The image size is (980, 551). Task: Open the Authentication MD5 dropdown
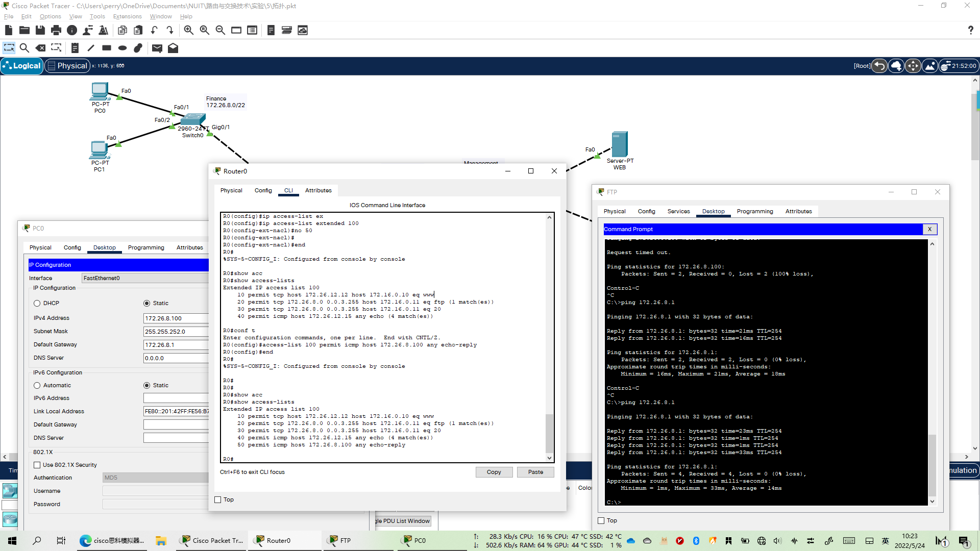156,478
